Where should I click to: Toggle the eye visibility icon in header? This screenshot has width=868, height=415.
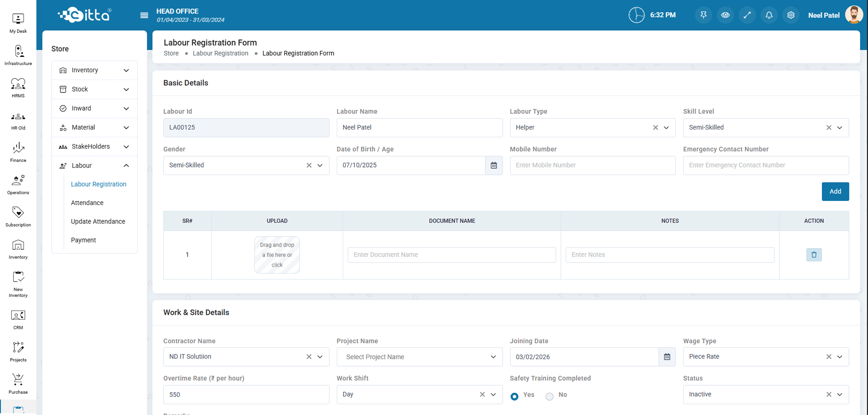point(725,15)
